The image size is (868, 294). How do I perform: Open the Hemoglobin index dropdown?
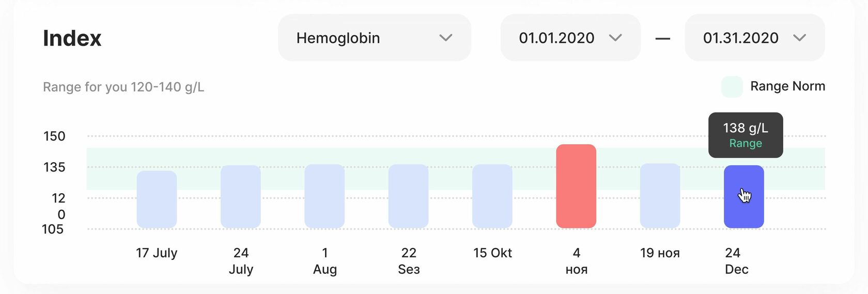coord(374,38)
